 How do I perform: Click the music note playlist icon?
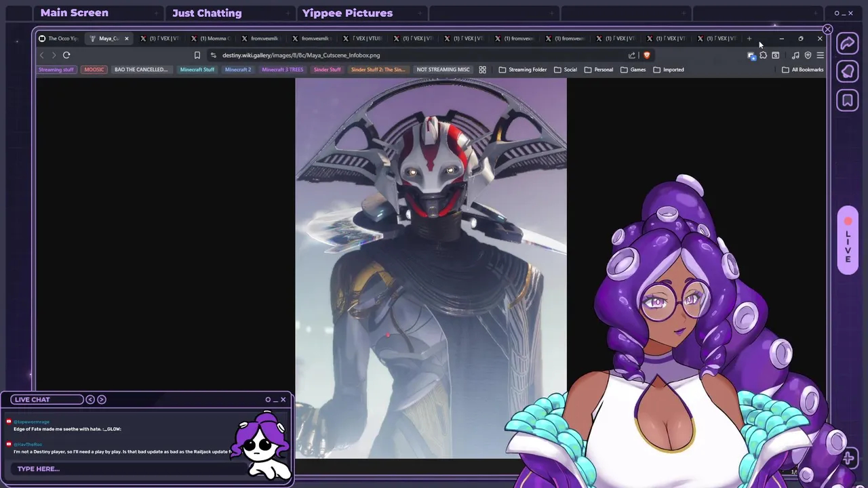click(x=795, y=56)
